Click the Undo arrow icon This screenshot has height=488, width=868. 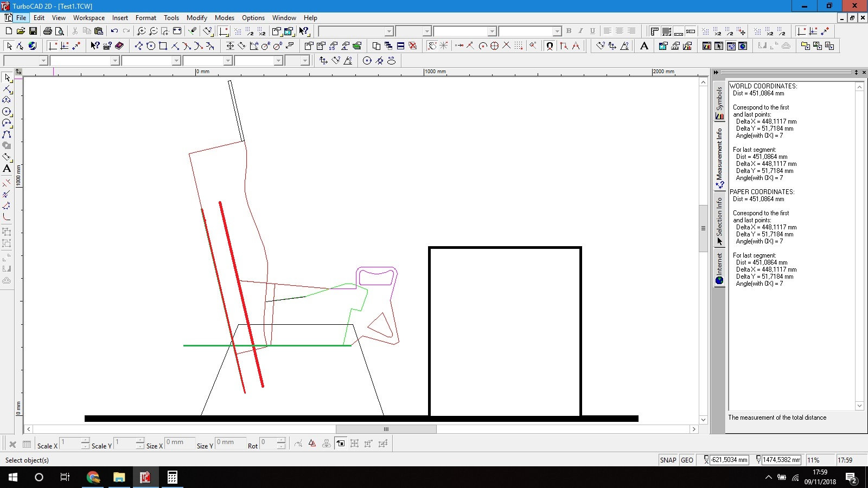click(114, 31)
